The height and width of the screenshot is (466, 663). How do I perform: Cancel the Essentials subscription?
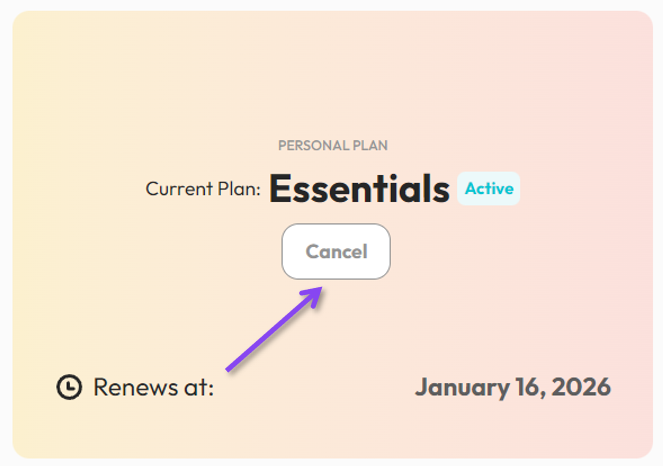coord(336,251)
